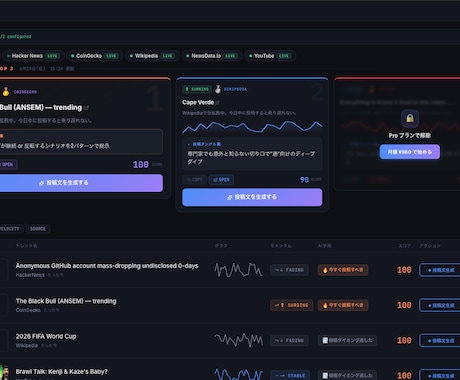Click the score 100 in the Black Bull row

(x=404, y=305)
